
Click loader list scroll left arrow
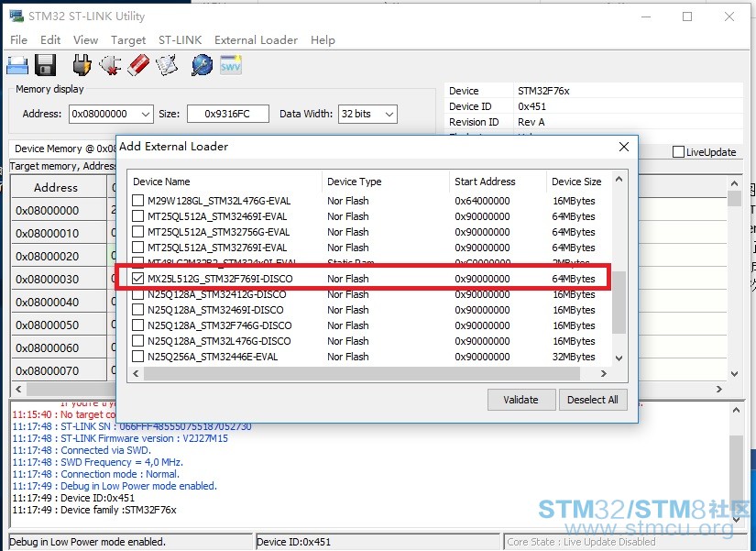(x=136, y=373)
